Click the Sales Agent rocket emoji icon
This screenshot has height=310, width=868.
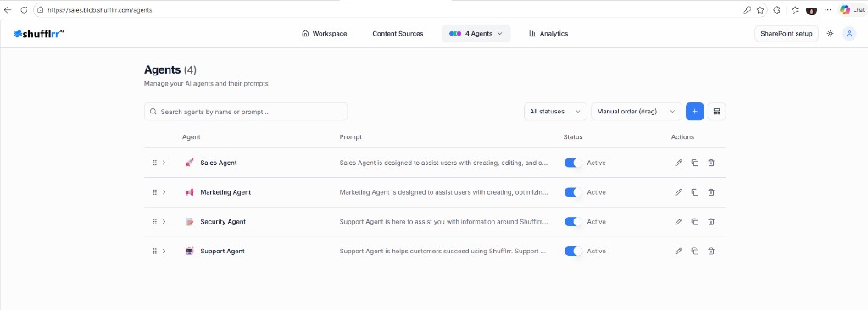point(189,163)
